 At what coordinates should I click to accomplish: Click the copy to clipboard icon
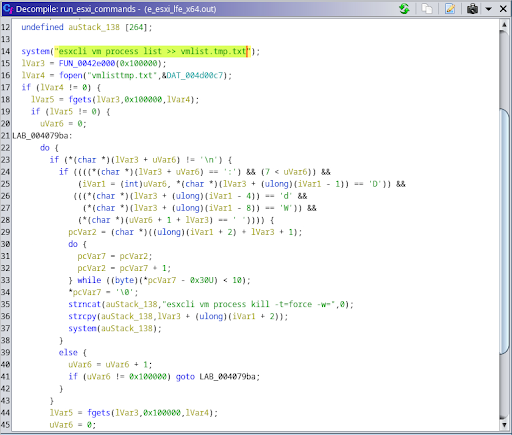point(427,9)
